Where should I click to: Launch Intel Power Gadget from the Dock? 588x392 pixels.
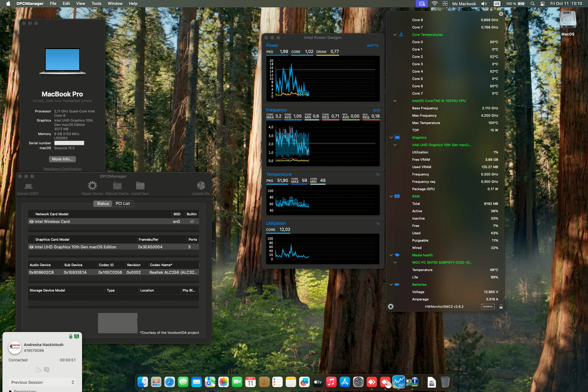coord(398,382)
